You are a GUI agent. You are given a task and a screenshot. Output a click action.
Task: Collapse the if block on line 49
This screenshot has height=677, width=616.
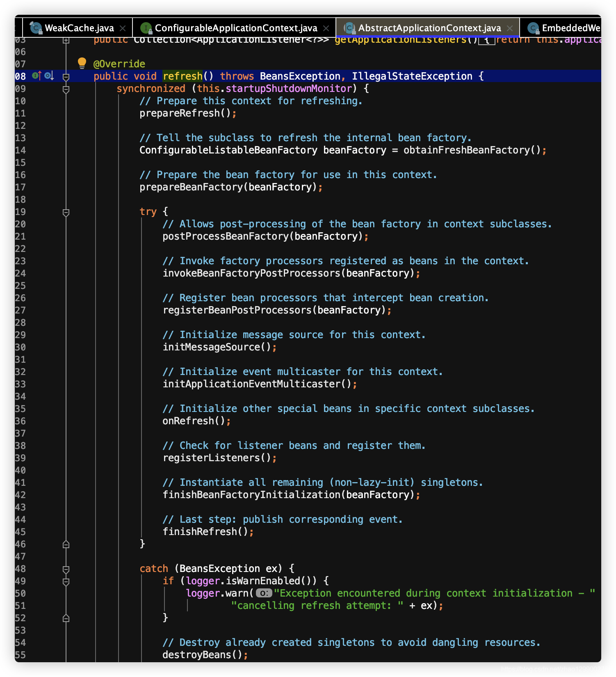tap(66, 582)
